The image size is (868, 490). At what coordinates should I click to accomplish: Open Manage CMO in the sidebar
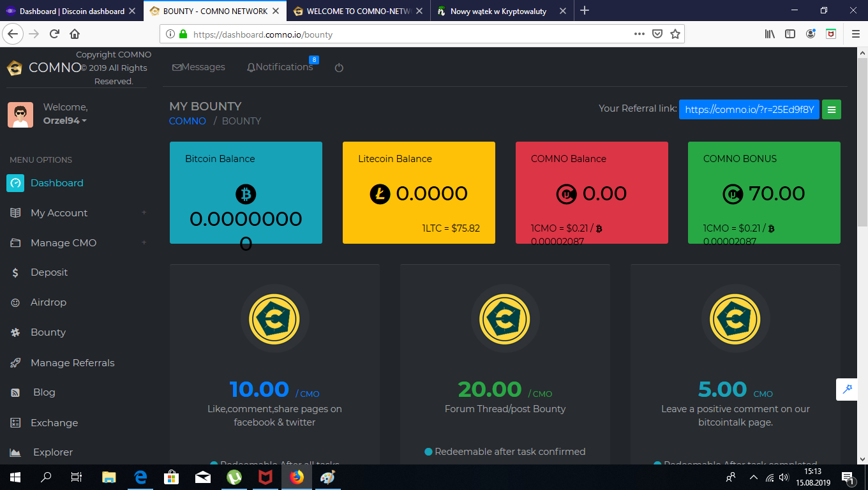click(63, 243)
